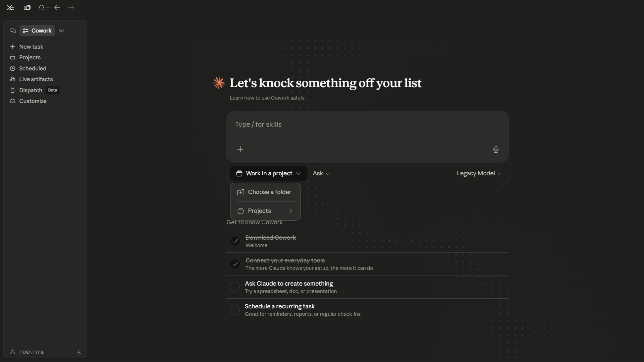Open the Legacy Model selector dropdown
This screenshot has height=362, width=644.
pyautogui.click(x=479, y=173)
